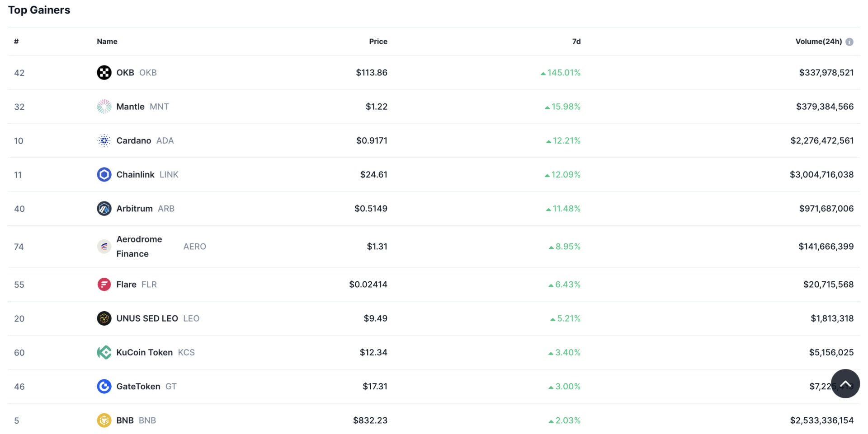Click the Cardano coin logo icon
The image size is (868, 434).
[x=104, y=140]
